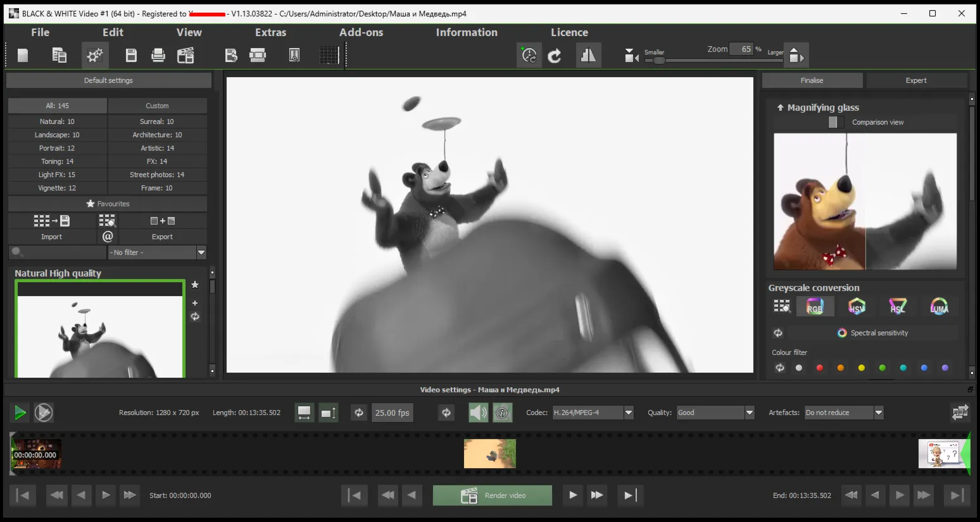Click the Zoom percentage field showing 65
The image size is (980, 522).
pyautogui.click(x=741, y=49)
